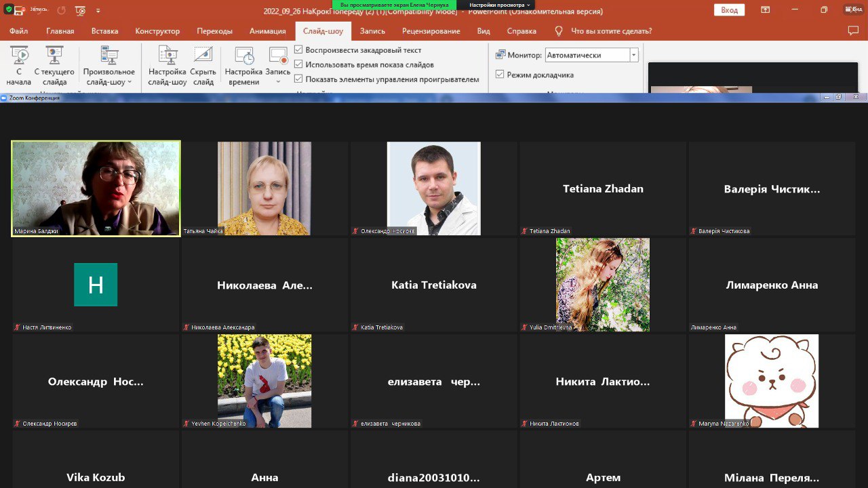Open the Файл menu
Viewport: 868px width, 488px height.
(19, 31)
